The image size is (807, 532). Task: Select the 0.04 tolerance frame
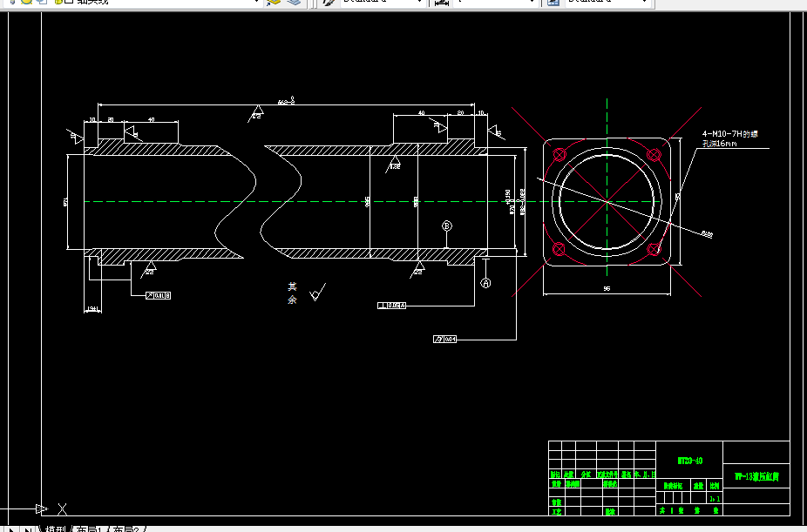pyautogui.click(x=444, y=340)
